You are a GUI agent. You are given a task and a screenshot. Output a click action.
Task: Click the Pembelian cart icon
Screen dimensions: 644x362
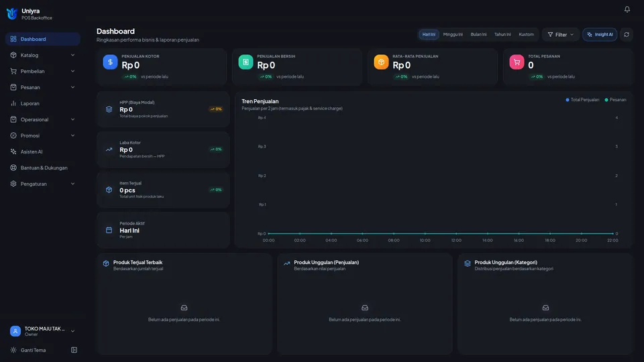click(13, 71)
